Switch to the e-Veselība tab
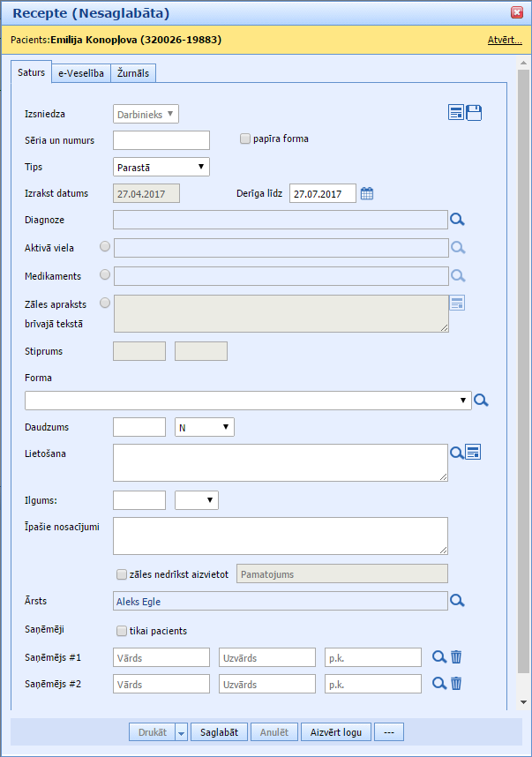The image size is (532, 757). pos(80,74)
